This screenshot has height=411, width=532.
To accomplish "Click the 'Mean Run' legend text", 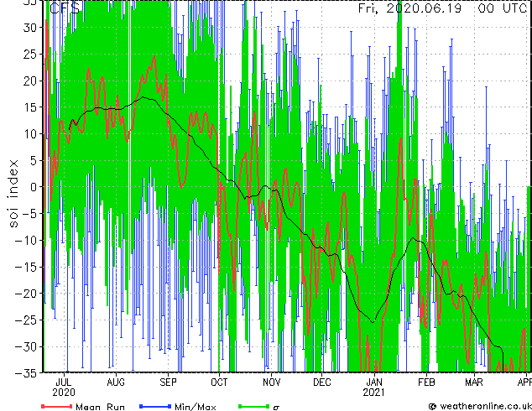I will (101, 407).
